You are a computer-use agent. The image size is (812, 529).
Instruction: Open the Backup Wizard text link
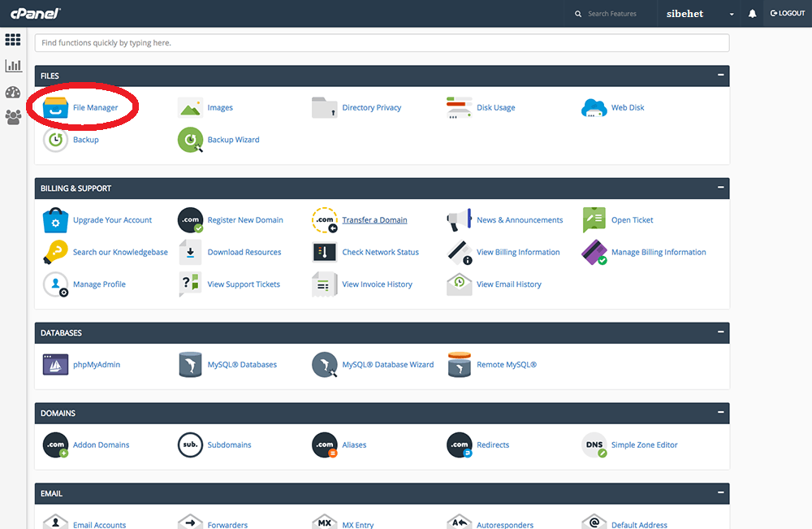click(x=233, y=140)
